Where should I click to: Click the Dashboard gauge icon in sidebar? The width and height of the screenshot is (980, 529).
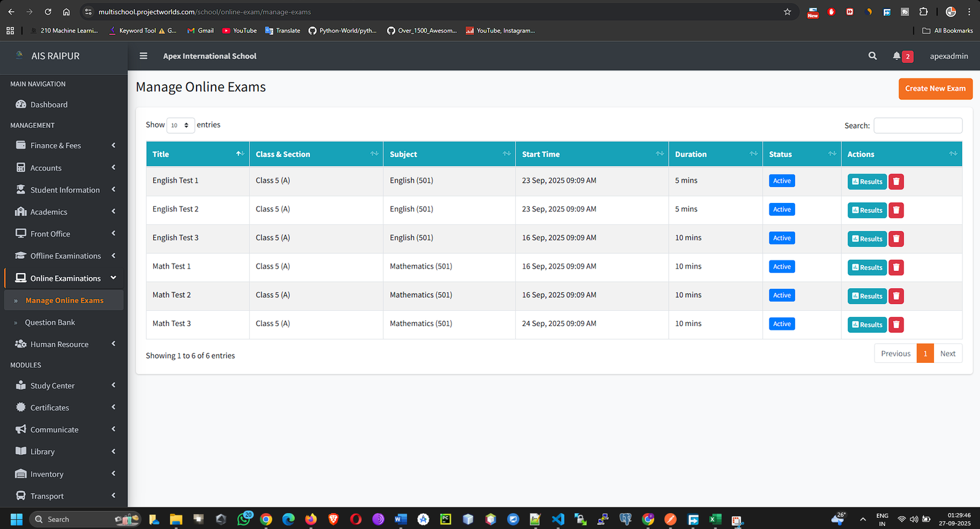[21, 105]
